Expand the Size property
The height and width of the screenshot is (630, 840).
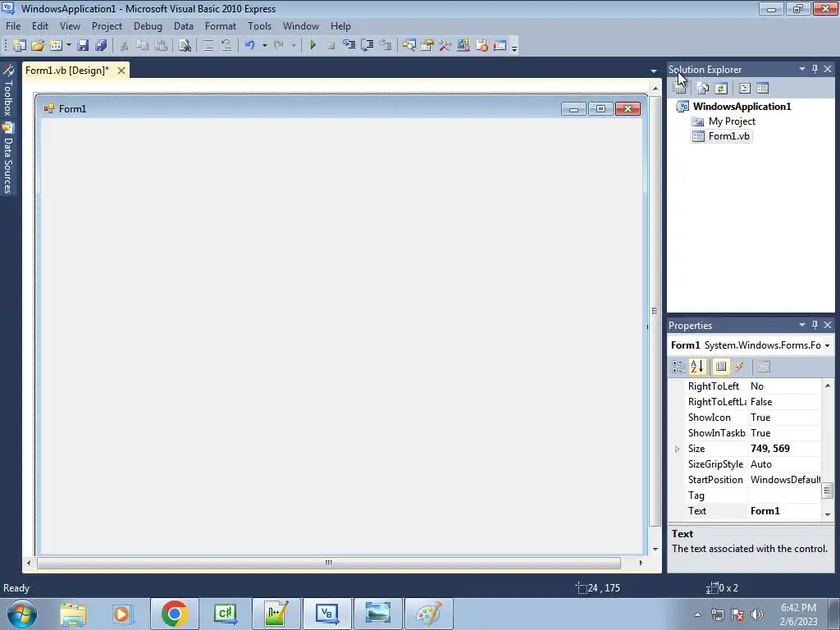click(677, 449)
